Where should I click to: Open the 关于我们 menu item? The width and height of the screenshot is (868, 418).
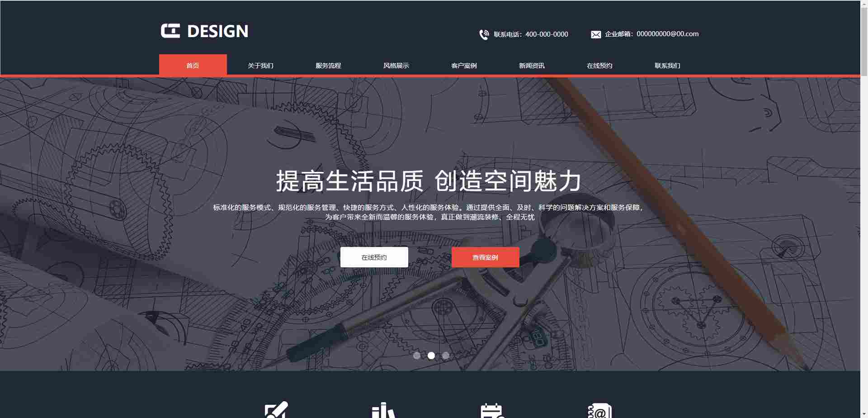click(x=260, y=66)
